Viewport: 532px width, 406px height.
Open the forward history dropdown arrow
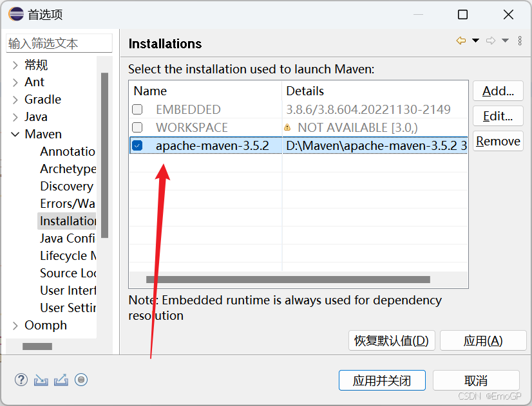coord(505,41)
